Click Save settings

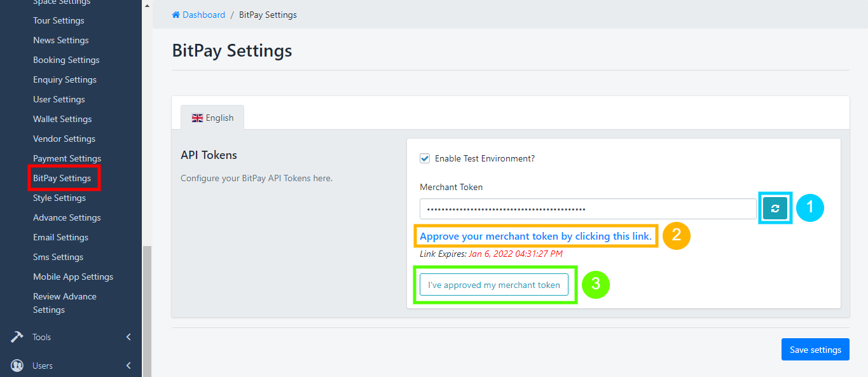pos(815,349)
